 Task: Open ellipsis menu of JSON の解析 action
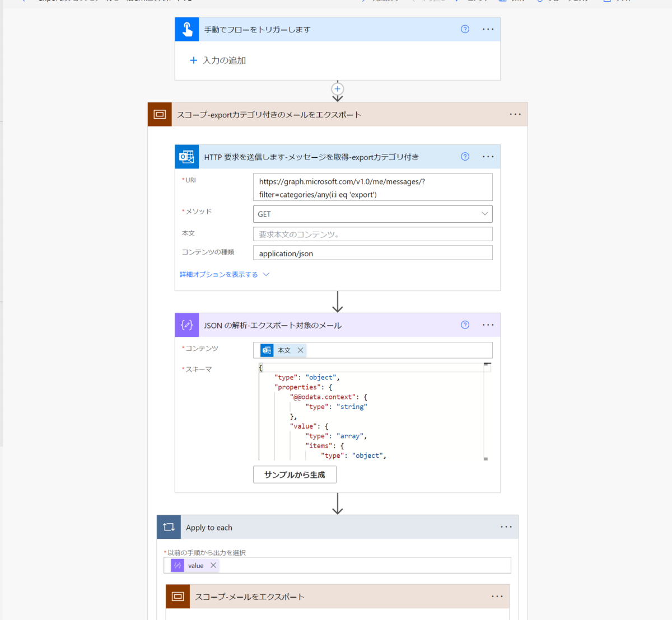point(488,325)
